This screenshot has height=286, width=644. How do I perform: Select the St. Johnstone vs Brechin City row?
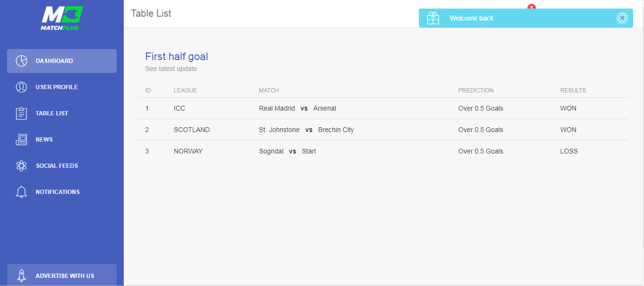click(383, 130)
